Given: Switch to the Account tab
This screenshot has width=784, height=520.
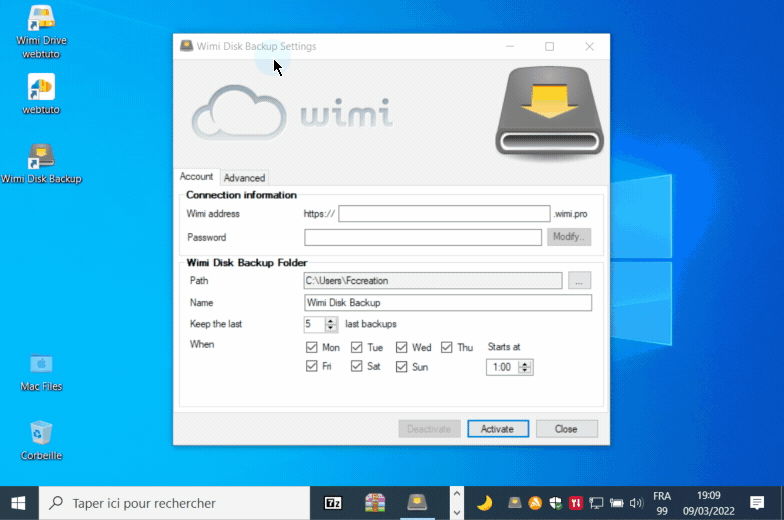Looking at the screenshot, I should [x=196, y=176].
